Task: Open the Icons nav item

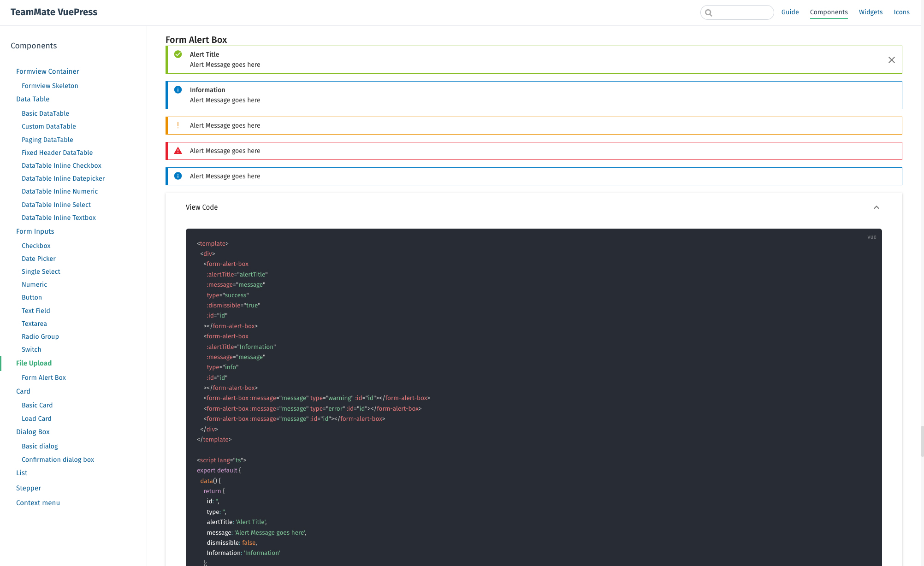Action: point(901,12)
